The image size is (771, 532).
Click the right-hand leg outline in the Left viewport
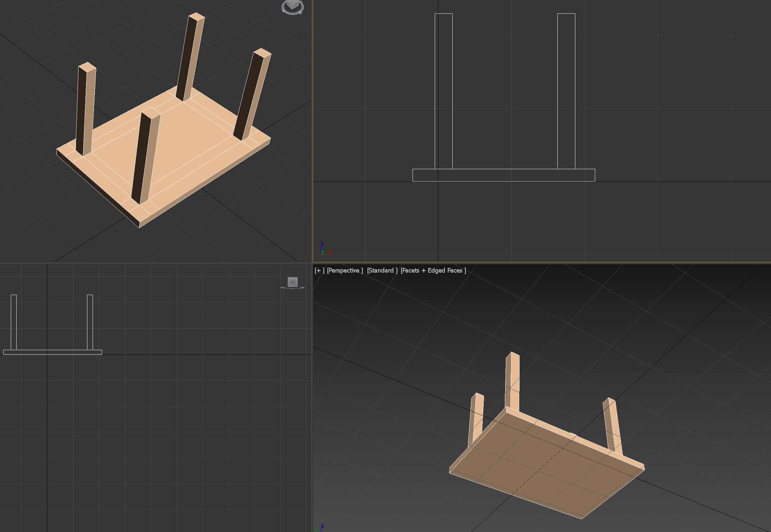(x=90, y=322)
